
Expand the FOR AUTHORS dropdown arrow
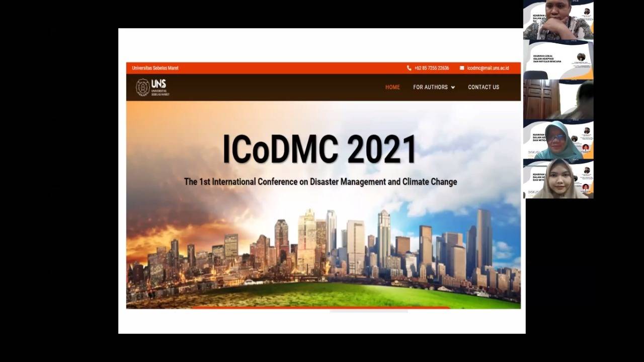point(453,88)
